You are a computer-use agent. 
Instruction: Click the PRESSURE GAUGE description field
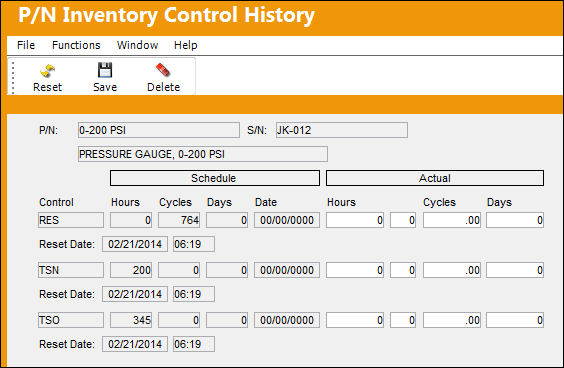point(203,154)
